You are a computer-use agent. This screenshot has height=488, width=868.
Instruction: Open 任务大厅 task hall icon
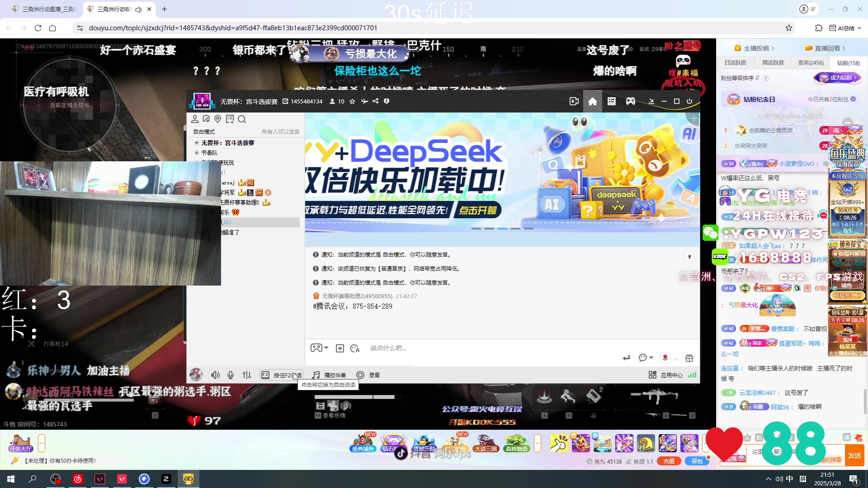tap(21, 443)
